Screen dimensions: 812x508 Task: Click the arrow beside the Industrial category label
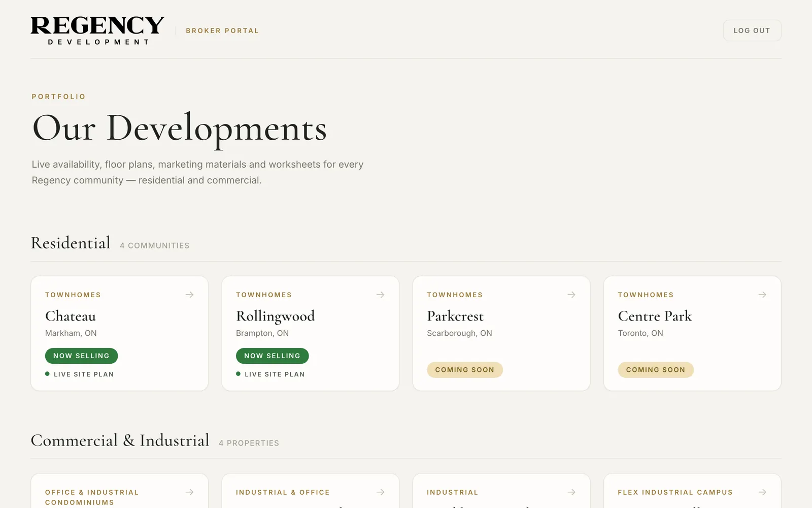pos(571,492)
